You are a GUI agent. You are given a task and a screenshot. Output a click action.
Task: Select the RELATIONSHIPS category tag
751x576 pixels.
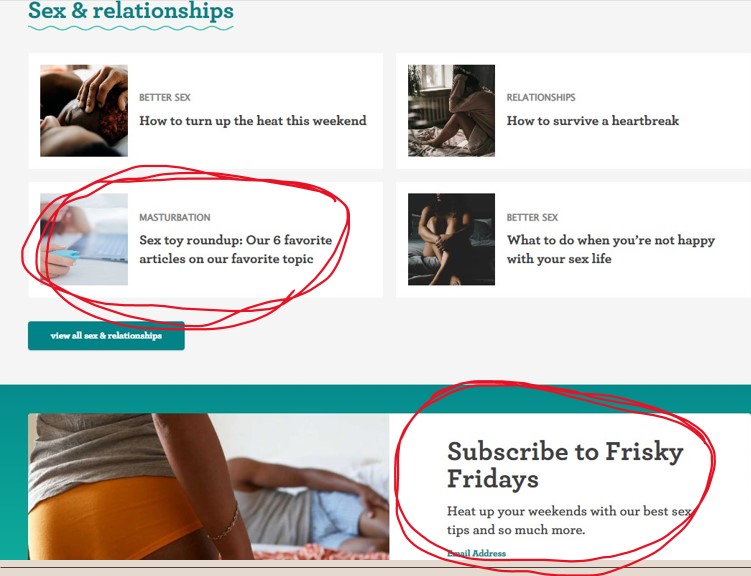coord(541,98)
